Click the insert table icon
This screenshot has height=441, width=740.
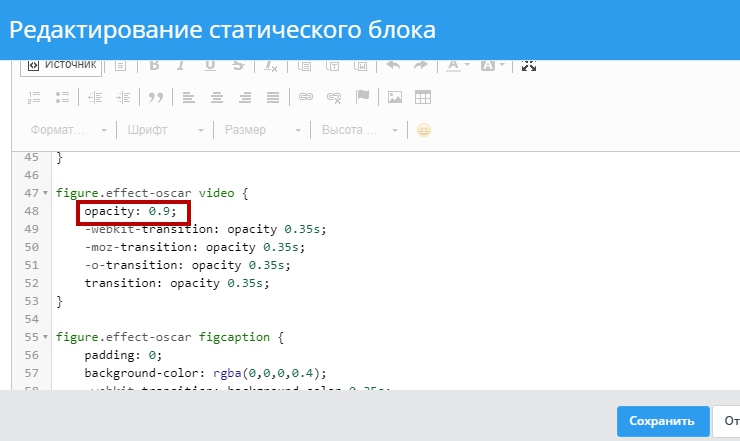pos(423,97)
